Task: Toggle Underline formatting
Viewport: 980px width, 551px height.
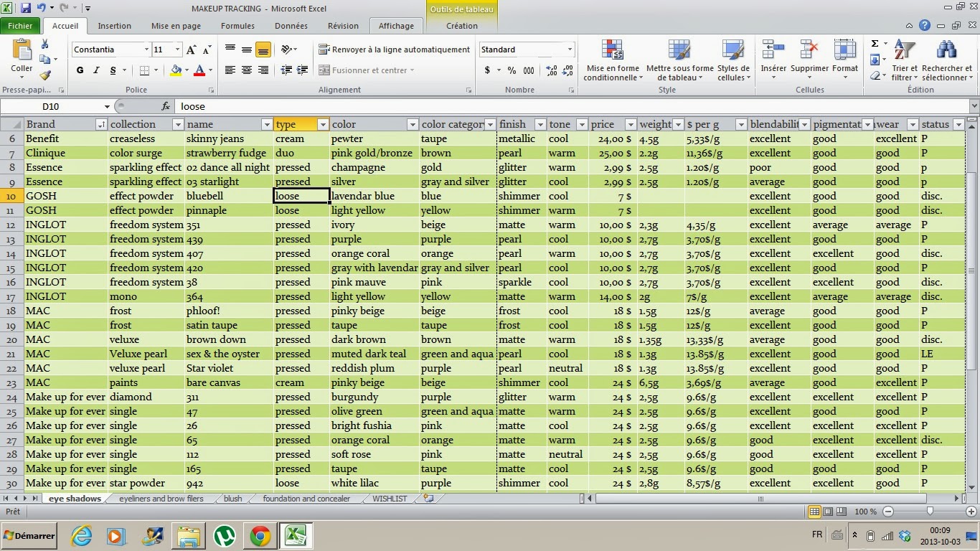Action: point(113,70)
